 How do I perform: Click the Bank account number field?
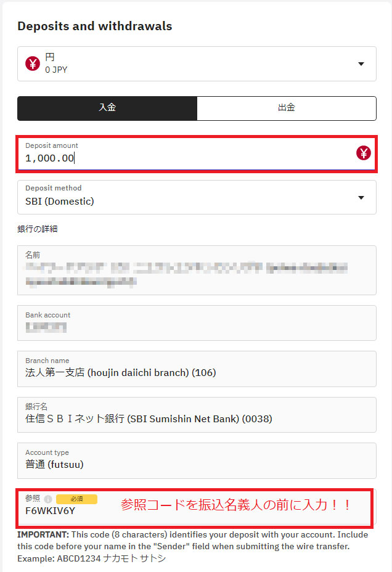click(197, 323)
